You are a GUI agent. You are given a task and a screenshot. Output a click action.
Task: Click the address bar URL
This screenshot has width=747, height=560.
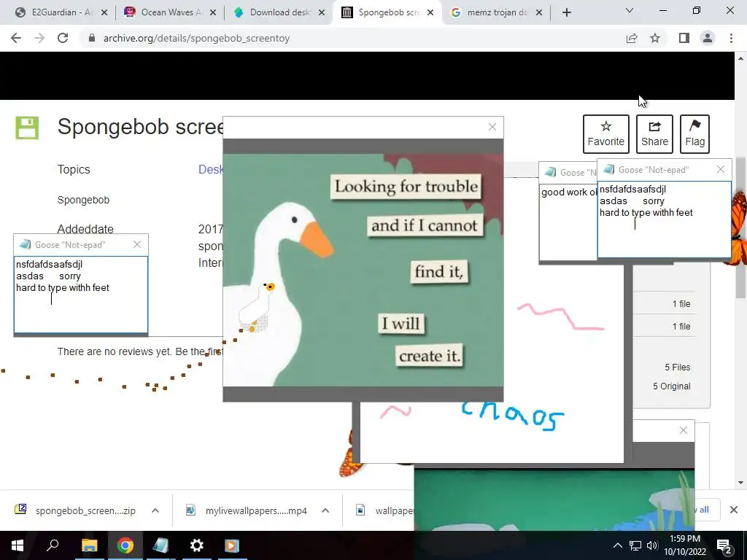point(196,38)
